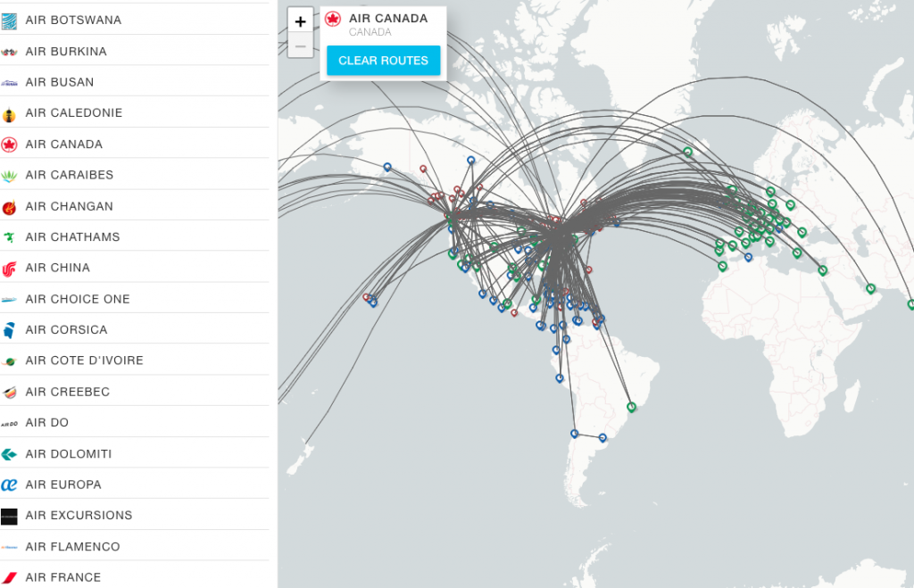Click the Air France logo icon
This screenshot has height=588, width=914.
(x=9, y=578)
